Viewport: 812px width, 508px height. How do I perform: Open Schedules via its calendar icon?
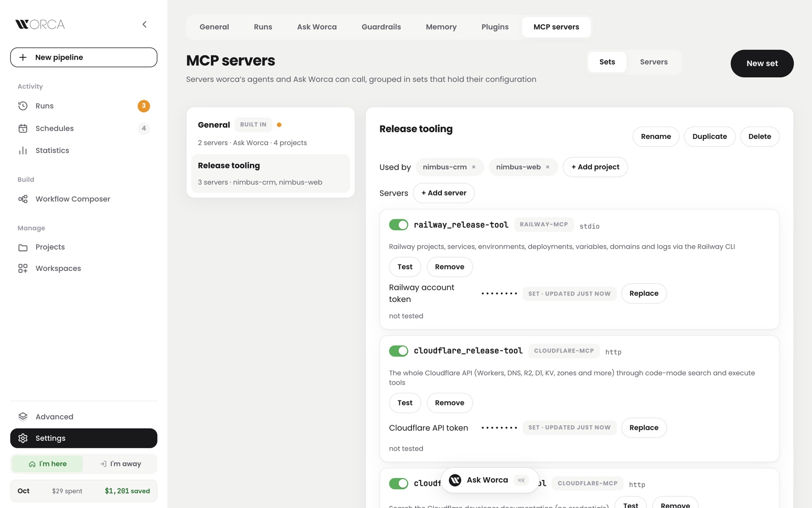pyautogui.click(x=23, y=128)
